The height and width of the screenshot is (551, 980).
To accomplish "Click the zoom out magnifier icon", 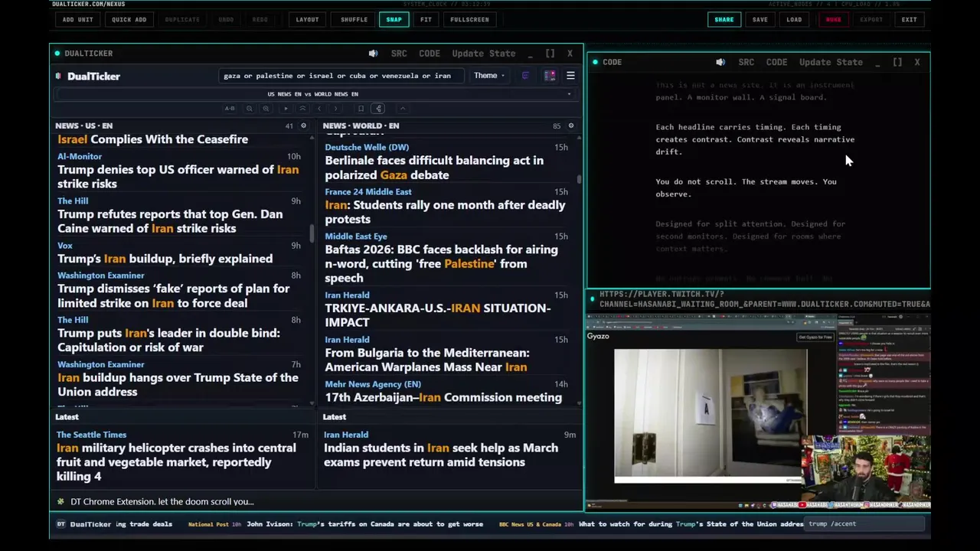I will point(249,109).
